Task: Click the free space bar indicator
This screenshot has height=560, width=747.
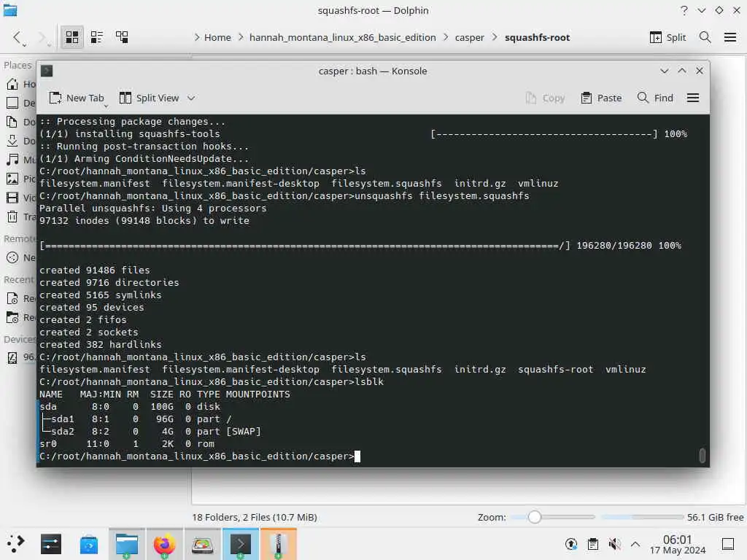Action: click(x=642, y=517)
